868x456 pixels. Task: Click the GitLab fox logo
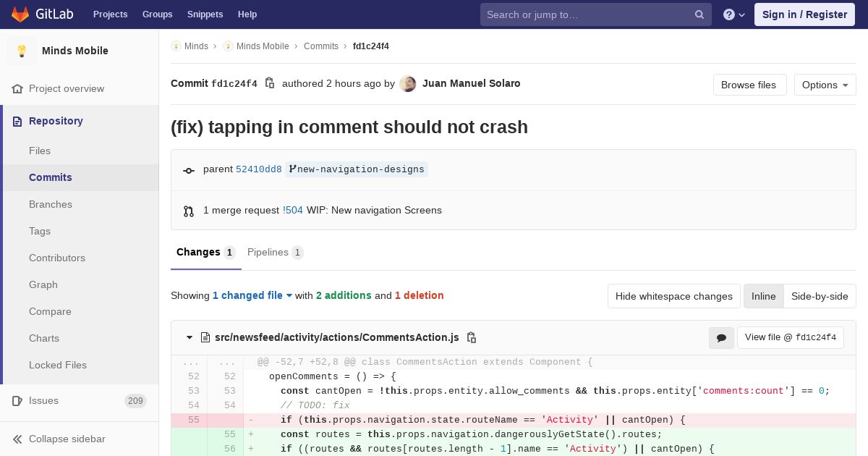(x=21, y=14)
